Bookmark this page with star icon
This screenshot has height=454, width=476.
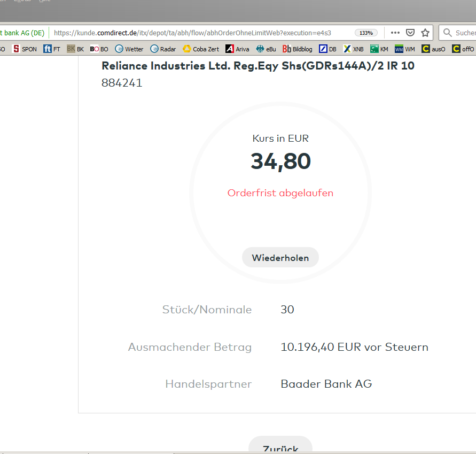pos(425,33)
